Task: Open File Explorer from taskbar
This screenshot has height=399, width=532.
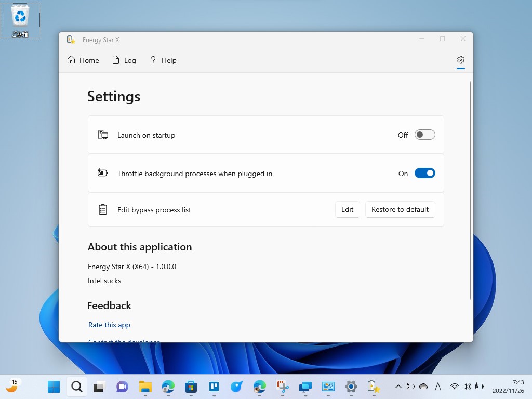Action: click(145, 387)
